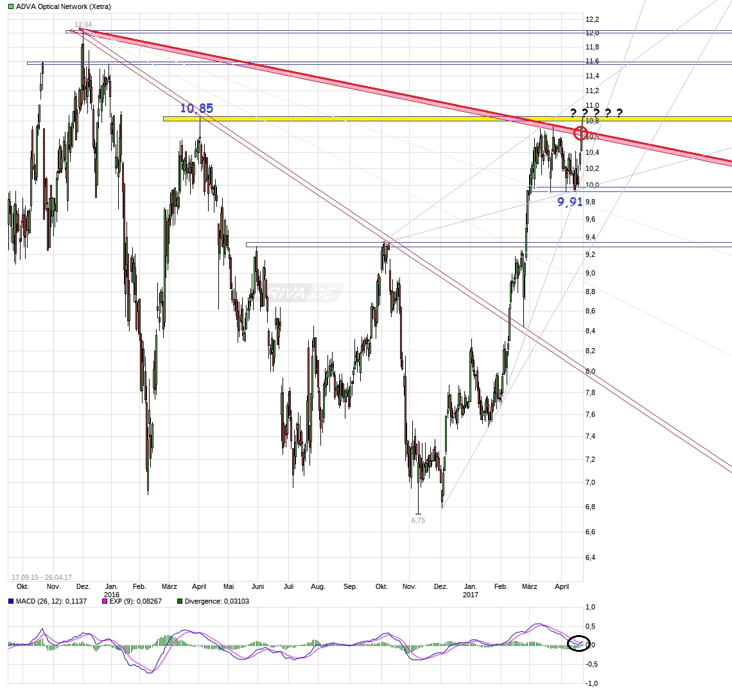Image resolution: width=732 pixels, height=700 pixels.
Task: Click the 12,0 value on the price axis
Action: (x=592, y=33)
